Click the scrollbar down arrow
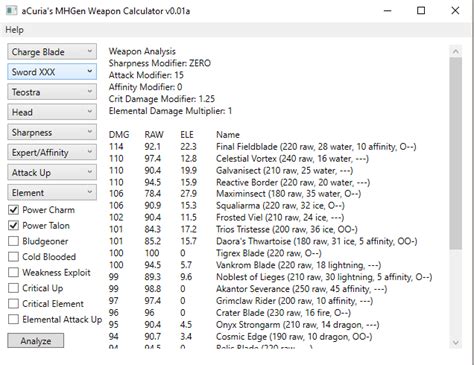474x365 pixels. click(456, 342)
